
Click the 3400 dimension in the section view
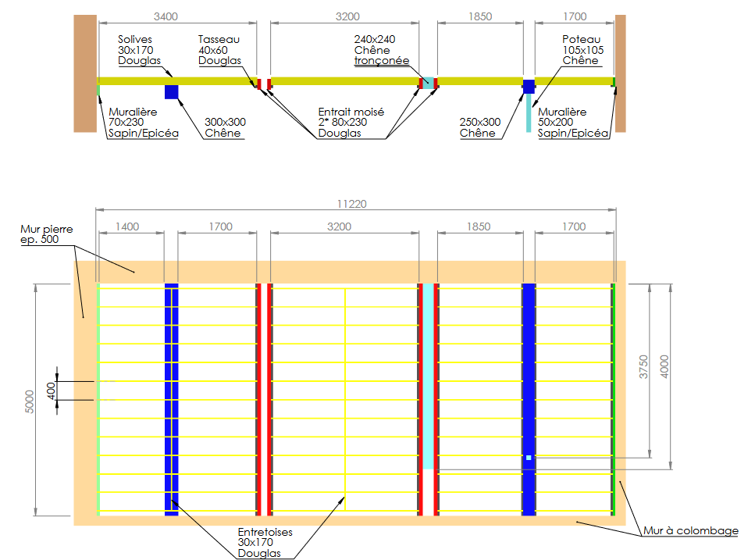coord(166,16)
